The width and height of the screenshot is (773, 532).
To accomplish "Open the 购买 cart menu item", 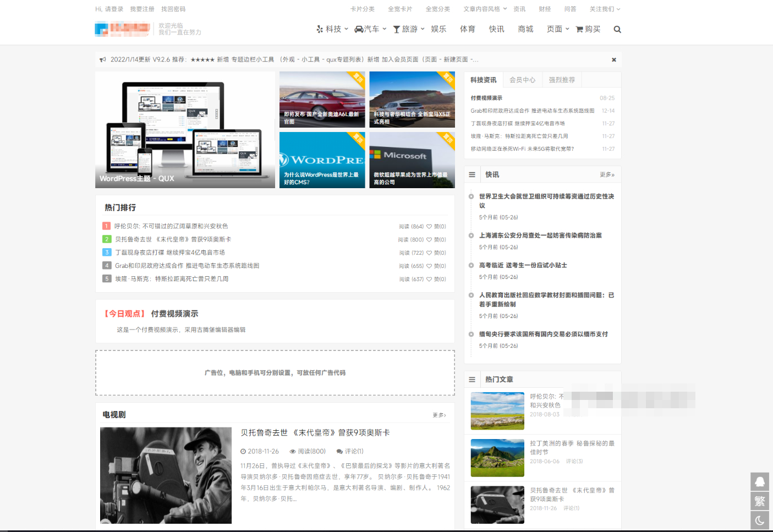I will point(588,29).
